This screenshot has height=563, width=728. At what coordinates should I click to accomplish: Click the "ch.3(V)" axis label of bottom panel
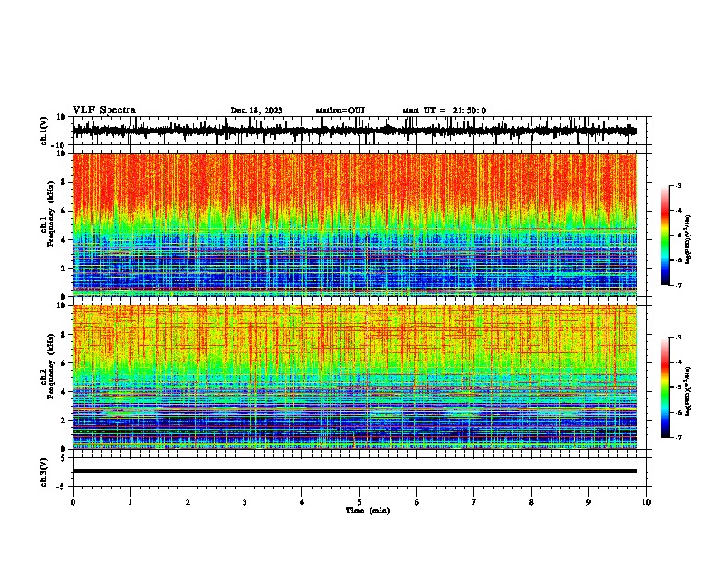pyautogui.click(x=43, y=472)
